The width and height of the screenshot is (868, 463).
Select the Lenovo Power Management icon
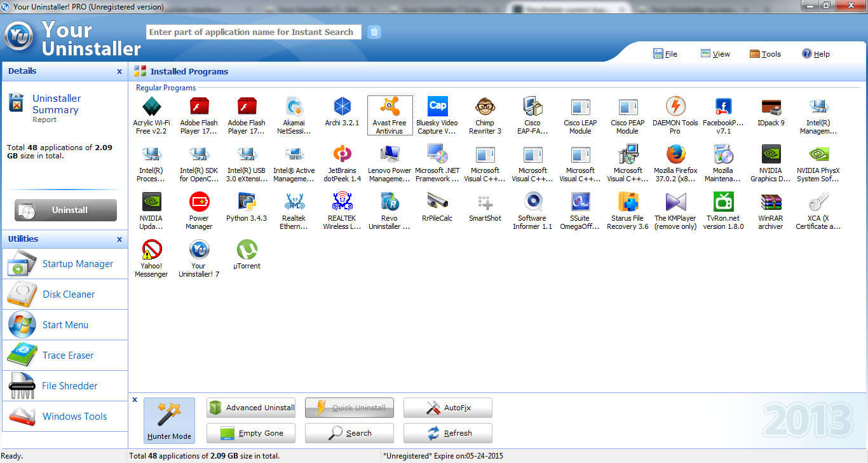pyautogui.click(x=390, y=153)
